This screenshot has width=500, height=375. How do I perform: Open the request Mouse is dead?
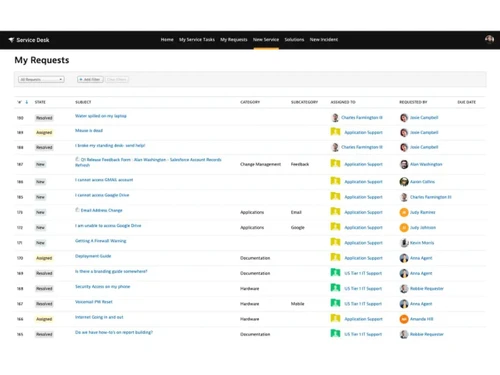click(x=89, y=131)
